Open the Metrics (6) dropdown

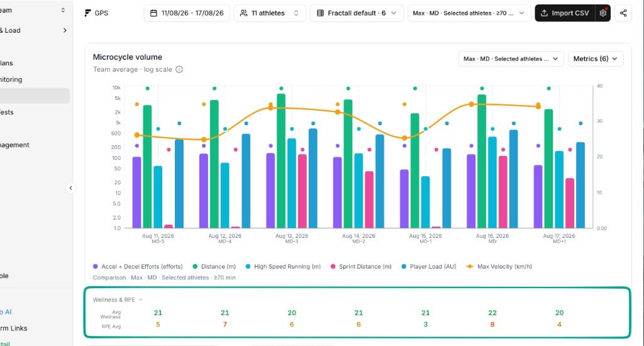point(596,59)
